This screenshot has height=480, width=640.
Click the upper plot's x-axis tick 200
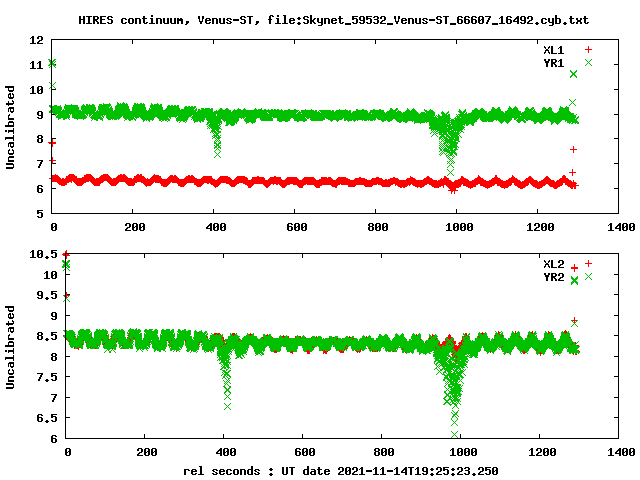[x=135, y=227]
